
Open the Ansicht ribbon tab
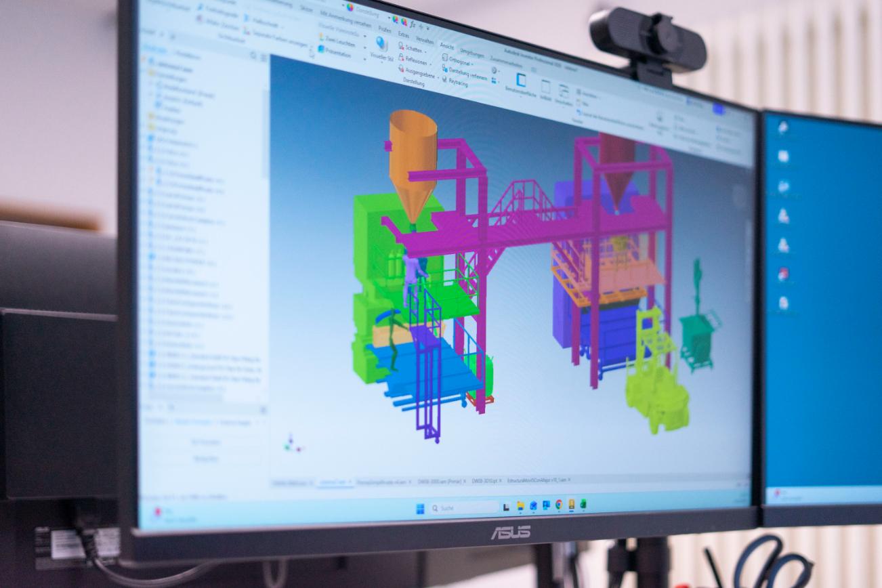click(x=446, y=45)
